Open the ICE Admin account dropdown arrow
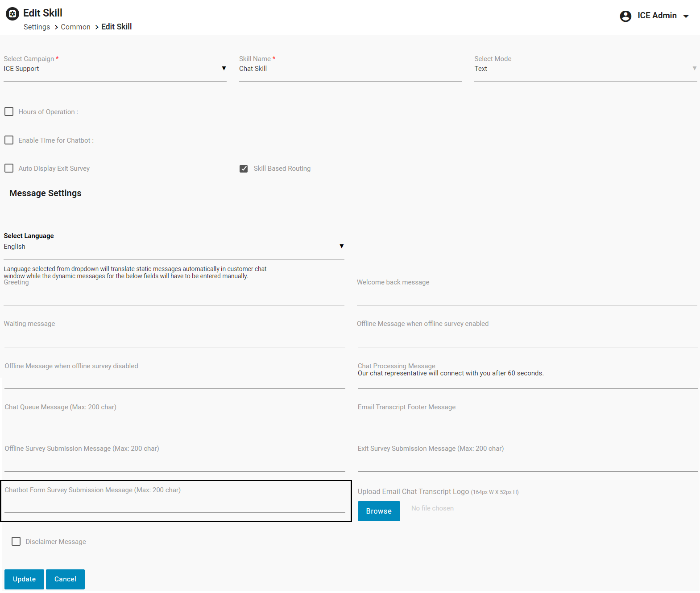This screenshot has width=700, height=593. point(686,16)
